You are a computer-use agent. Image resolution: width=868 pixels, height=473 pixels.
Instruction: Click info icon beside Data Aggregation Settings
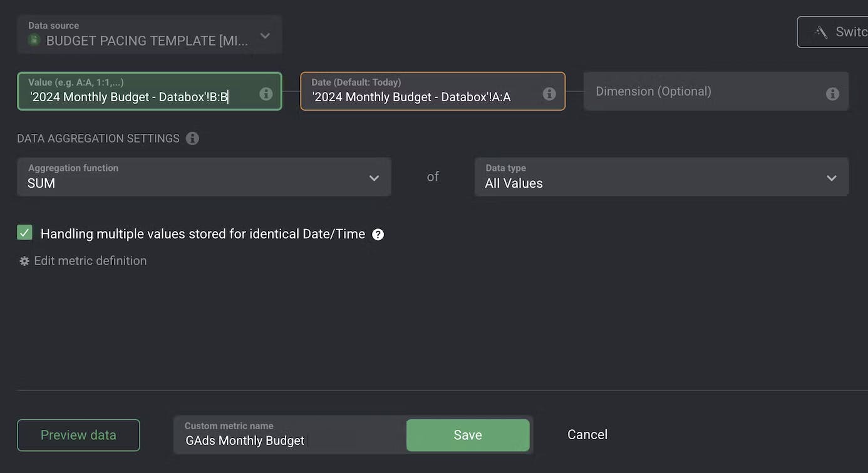tap(192, 138)
